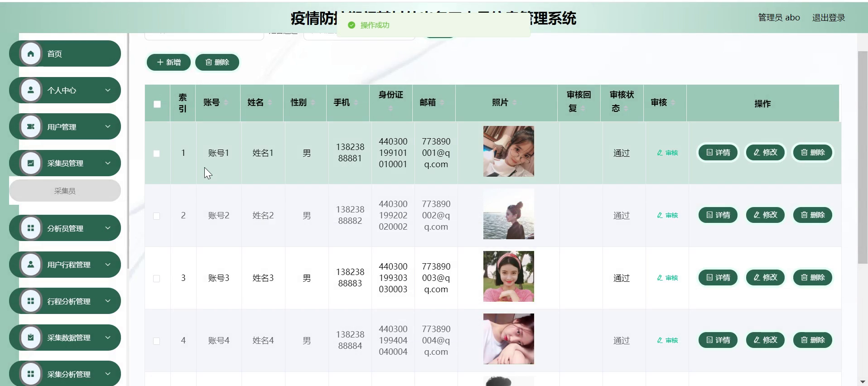Click the clipboard icon beside 采集数据管理
This screenshot has height=386, width=868.
click(31, 338)
